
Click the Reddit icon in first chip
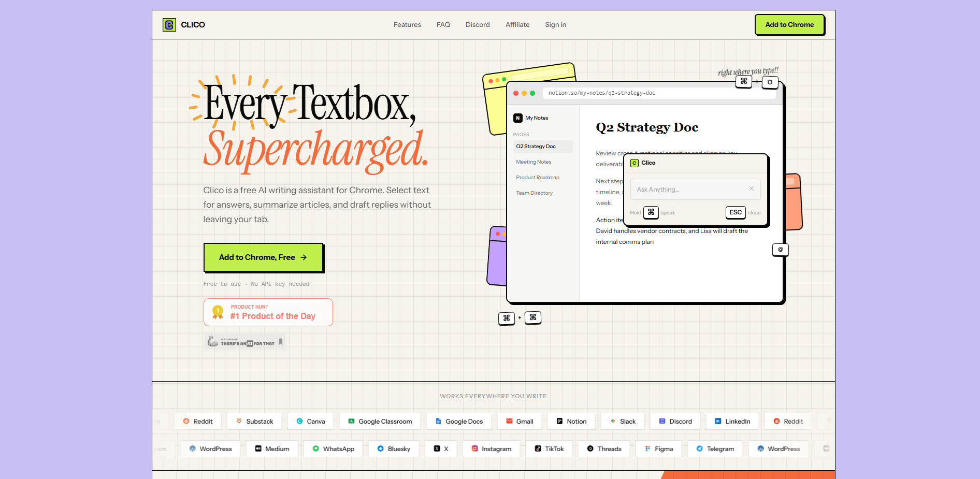[186, 422]
